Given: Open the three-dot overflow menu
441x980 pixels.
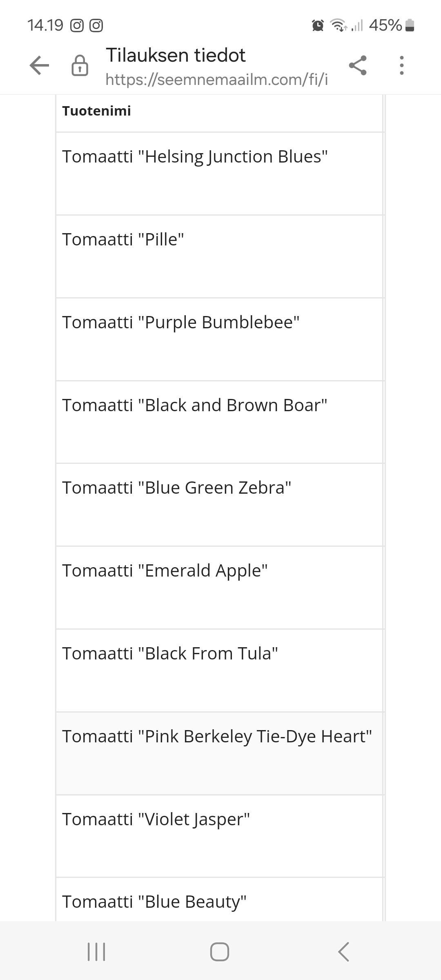Looking at the screenshot, I should [x=402, y=65].
